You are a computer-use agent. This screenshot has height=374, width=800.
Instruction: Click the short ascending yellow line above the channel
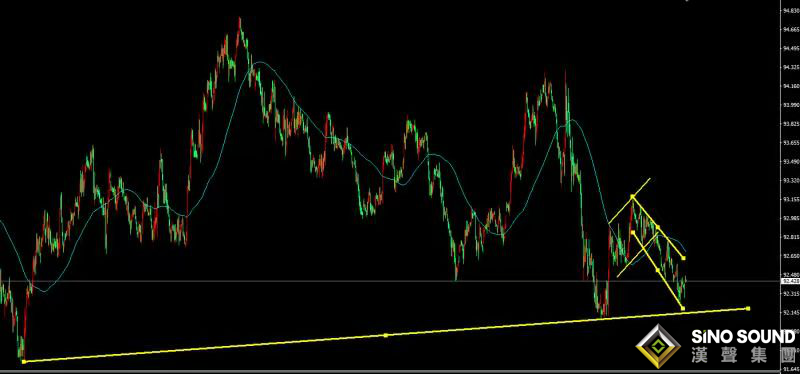(x=630, y=201)
